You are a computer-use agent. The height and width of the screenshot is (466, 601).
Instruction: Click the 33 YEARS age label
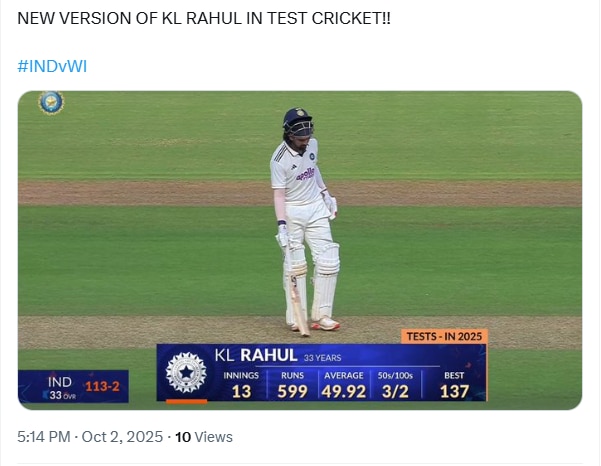pos(322,357)
